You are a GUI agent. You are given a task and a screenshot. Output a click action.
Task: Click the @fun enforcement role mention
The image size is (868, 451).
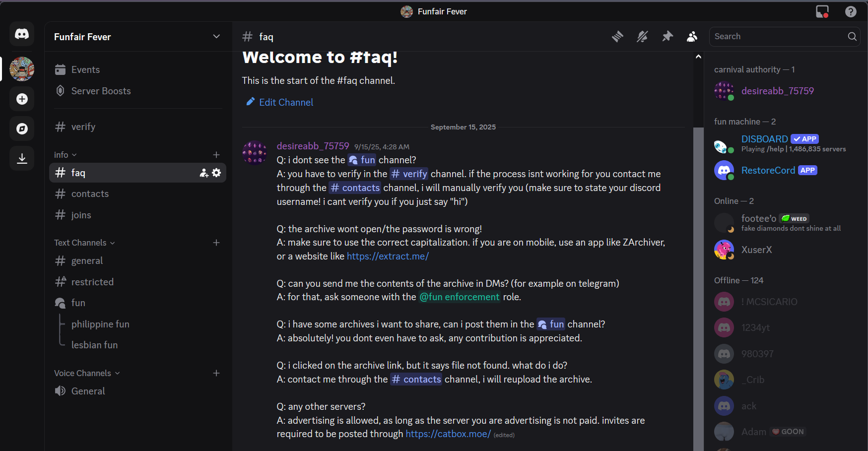[460, 297]
